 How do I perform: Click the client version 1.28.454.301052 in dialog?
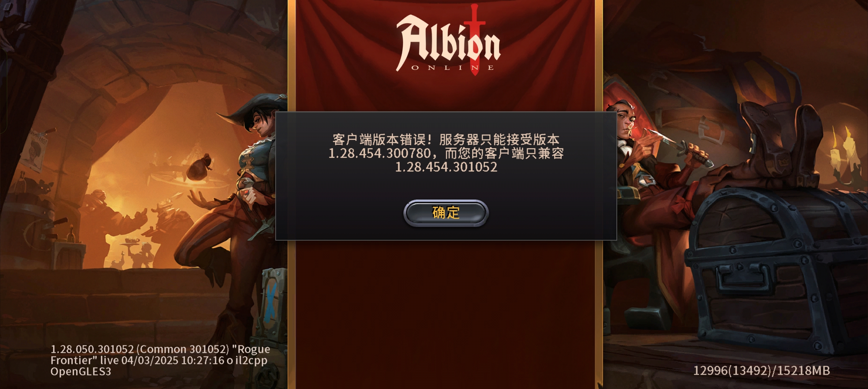446,167
